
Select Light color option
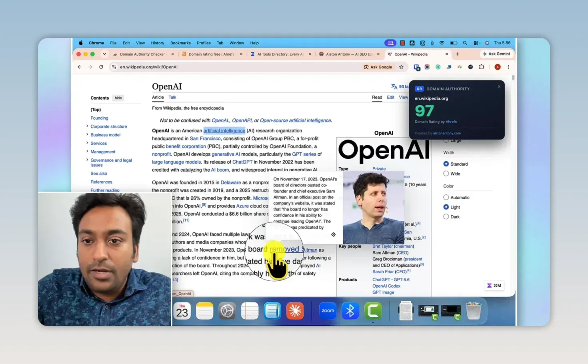(446, 207)
